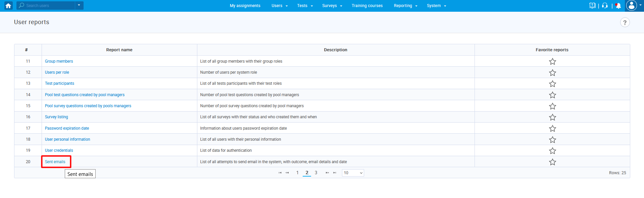The height and width of the screenshot is (198, 644).
Task: Go to last page of reports
Action: (335, 173)
